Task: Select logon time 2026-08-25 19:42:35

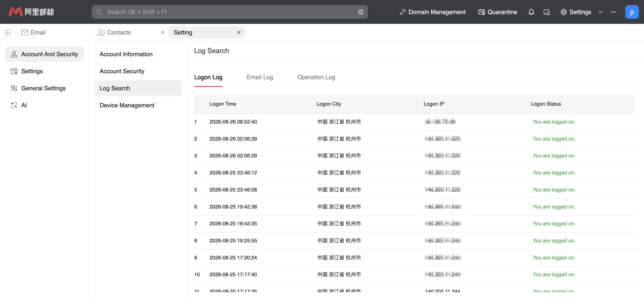Action: coord(233,223)
